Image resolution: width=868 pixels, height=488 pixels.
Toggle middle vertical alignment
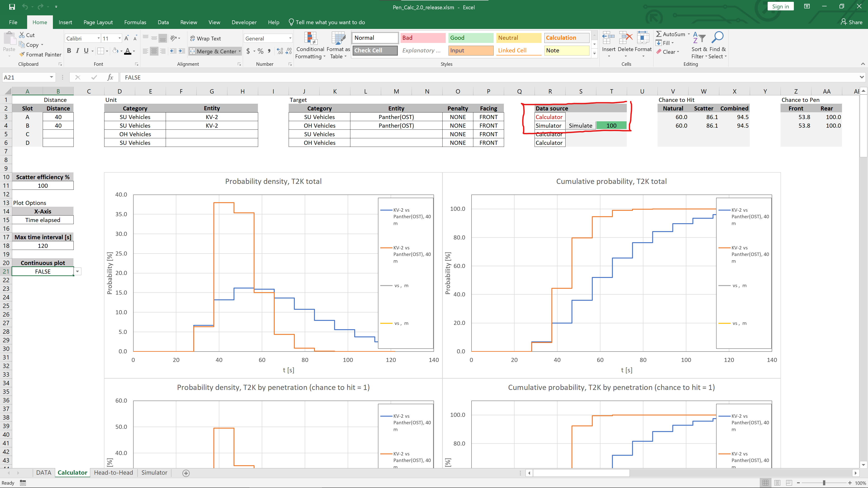pyautogui.click(x=154, y=38)
